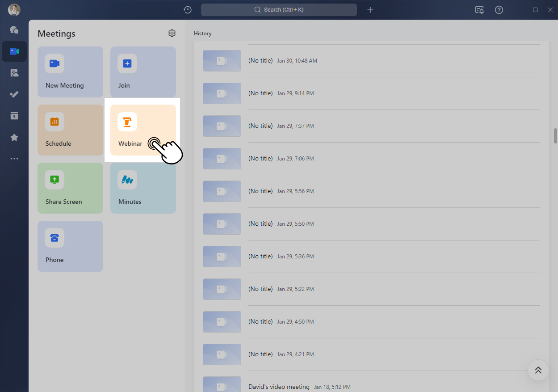Click the "(No title)" entry at Jan 29, 7:06 PM
558x392 pixels.
coord(260,158)
